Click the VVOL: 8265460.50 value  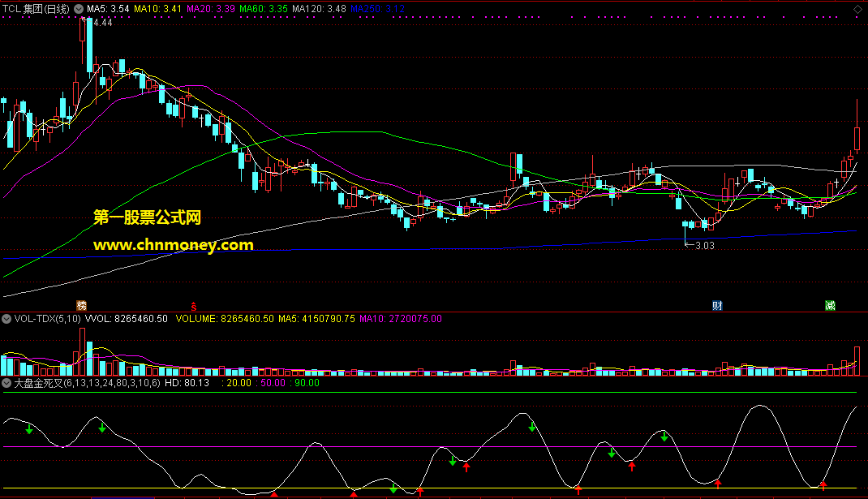click(x=127, y=318)
